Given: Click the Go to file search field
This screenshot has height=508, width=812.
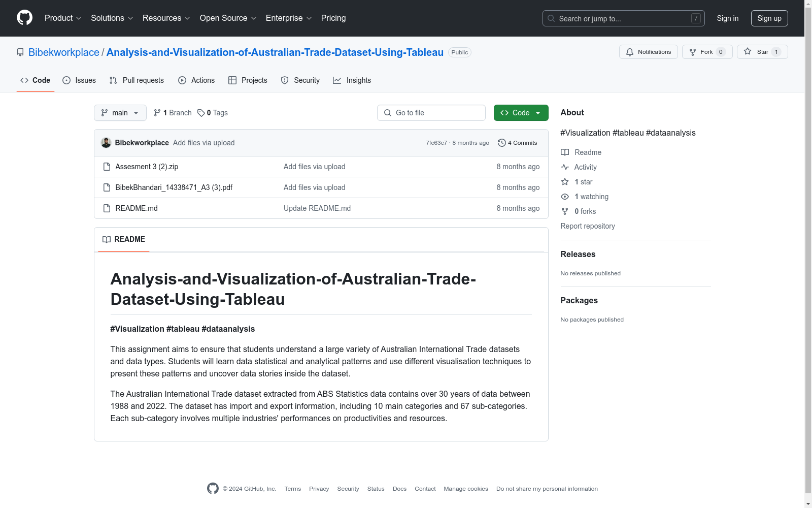Looking at the screenshot, I should (431, 113).
